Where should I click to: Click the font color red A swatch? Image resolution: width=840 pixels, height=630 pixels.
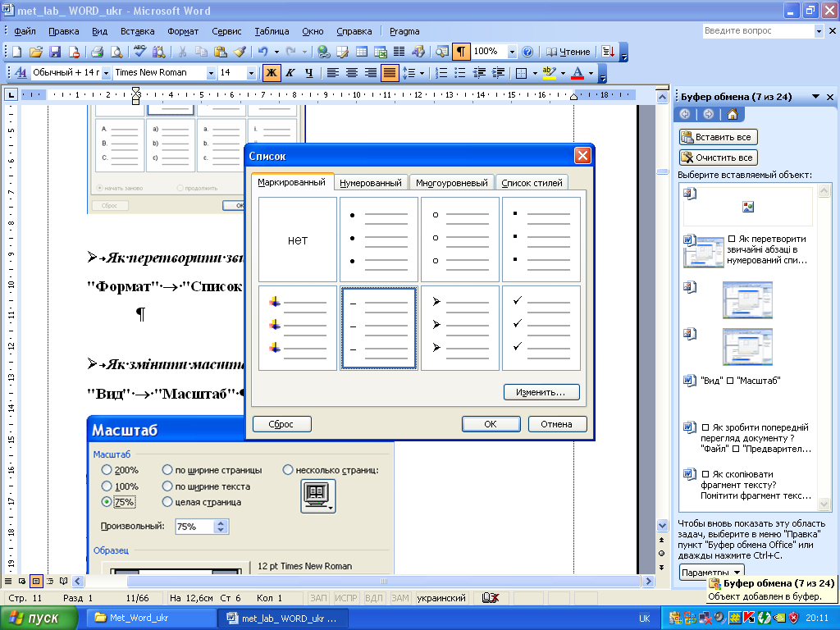coord(577,73)
